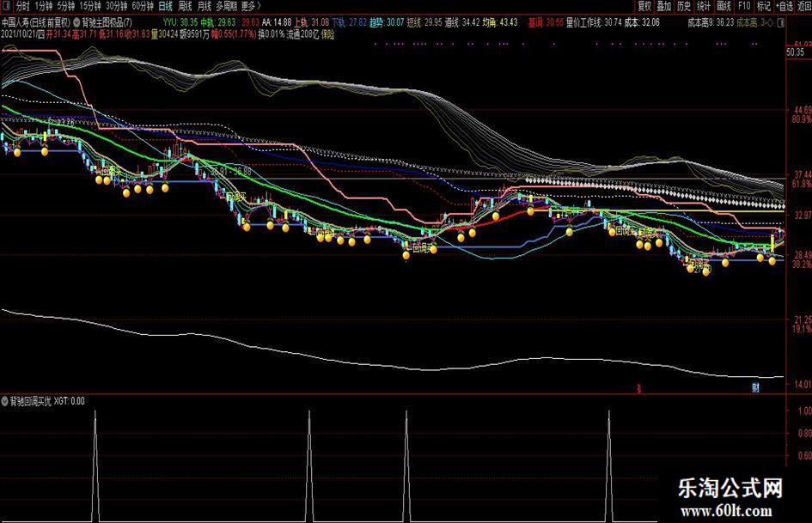Open the F10 company info button

coord(744,6)
